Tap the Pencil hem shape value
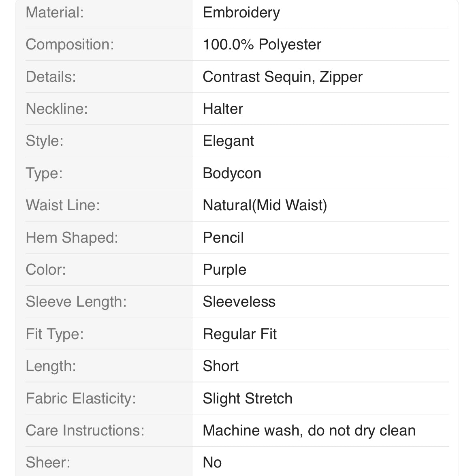 tap(223, 237)
